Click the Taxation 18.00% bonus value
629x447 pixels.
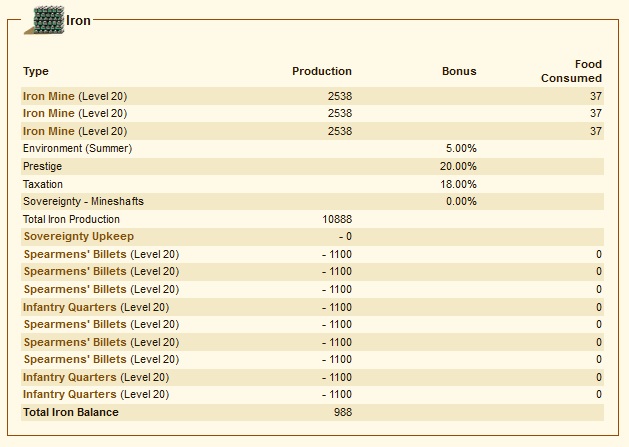(x=458, y=185)
